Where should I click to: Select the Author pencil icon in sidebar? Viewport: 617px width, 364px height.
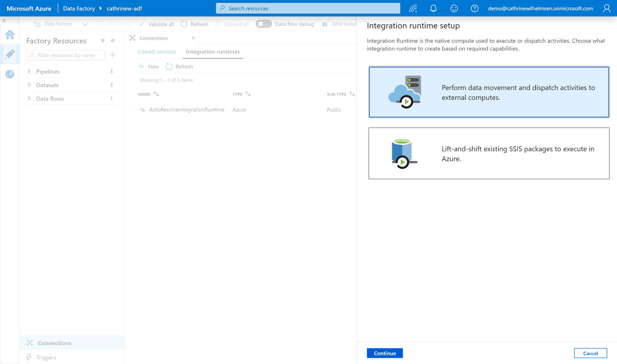tap(10, 54)
